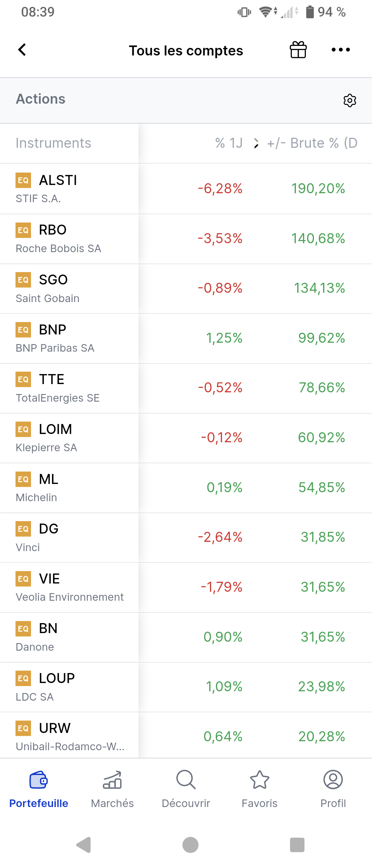This screenshot has height=868, width=372.
Task: Open the three-dot more options menu
Action: 340,50
